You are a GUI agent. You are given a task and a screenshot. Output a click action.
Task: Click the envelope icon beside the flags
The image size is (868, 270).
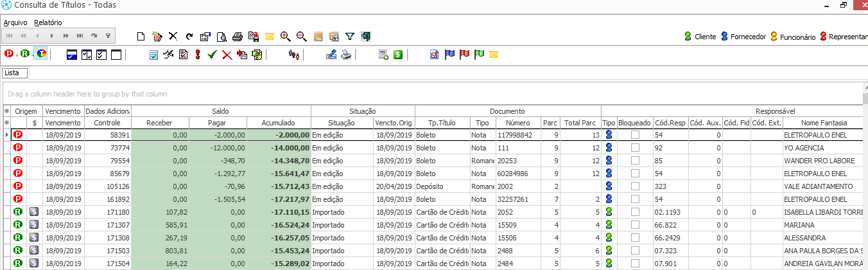pyautogui.click(x=494, y=55)
